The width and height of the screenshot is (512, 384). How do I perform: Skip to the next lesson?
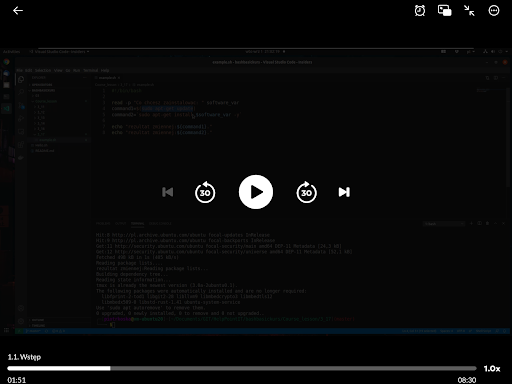[344, 192]
